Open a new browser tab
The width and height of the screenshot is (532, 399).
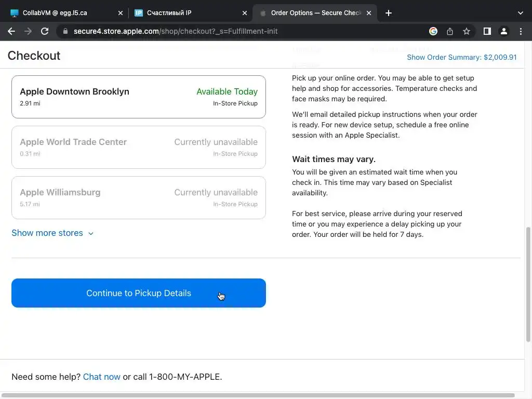pyautogui.click(x=389, y=13)
